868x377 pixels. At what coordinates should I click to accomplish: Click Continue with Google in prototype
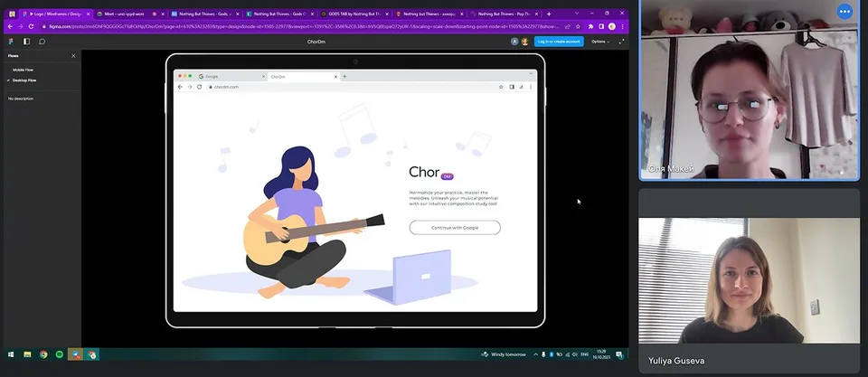click(x=455, y=228)
